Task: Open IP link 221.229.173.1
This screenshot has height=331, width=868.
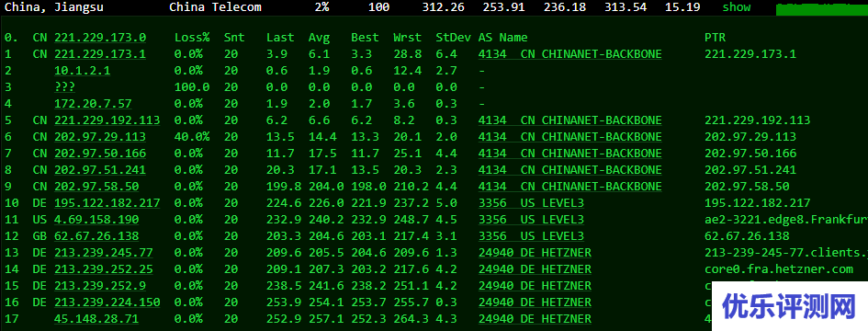Action: coord(100,54)
